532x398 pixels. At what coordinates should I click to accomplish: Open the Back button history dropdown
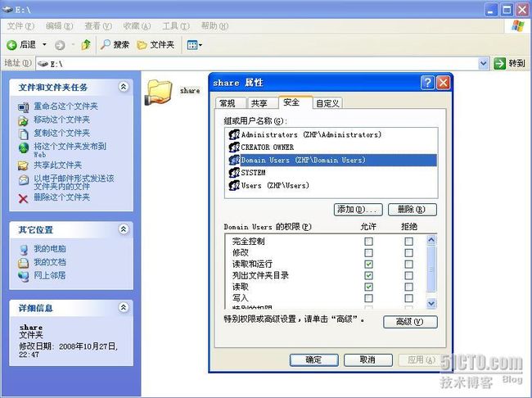click(x=44, y=45)
